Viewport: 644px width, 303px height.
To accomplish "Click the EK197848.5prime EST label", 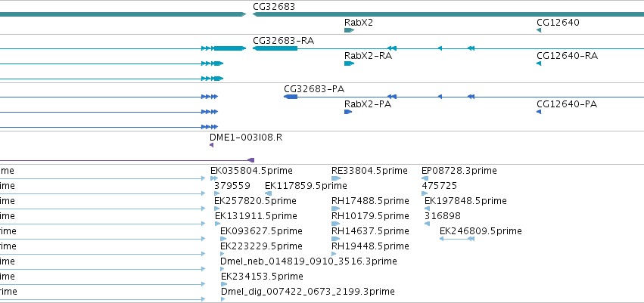I will point(465,201).
